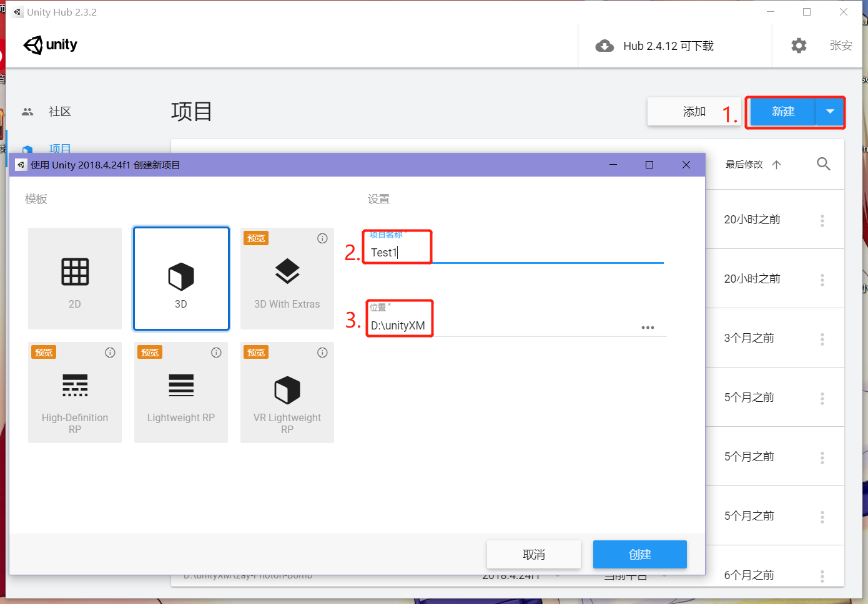Viewport: 868px width, 604px height.
Task: Click the Unity logo icon
Action: [32, 45]
